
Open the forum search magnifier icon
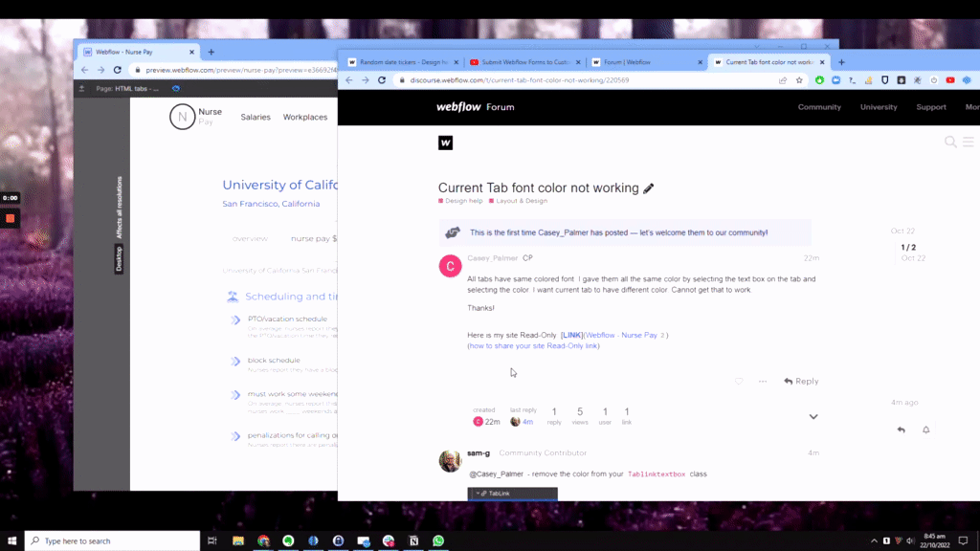click(x=949, y=142)
